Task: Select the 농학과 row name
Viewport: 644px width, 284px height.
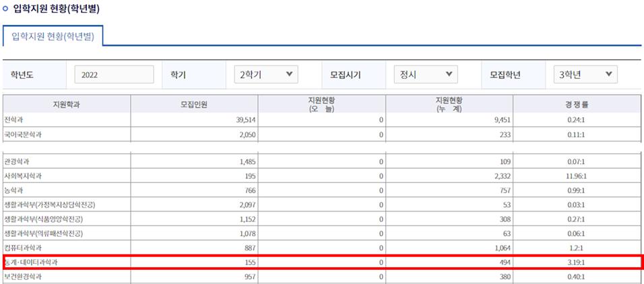Action: [14, 190]
